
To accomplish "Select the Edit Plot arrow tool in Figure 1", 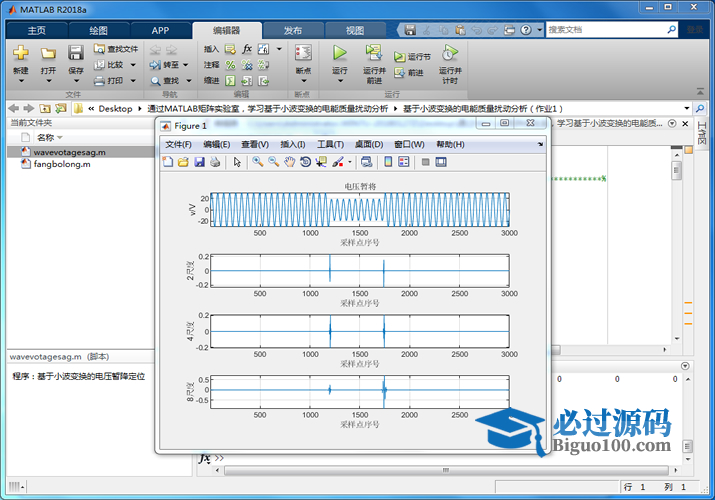I will point(237,162).
